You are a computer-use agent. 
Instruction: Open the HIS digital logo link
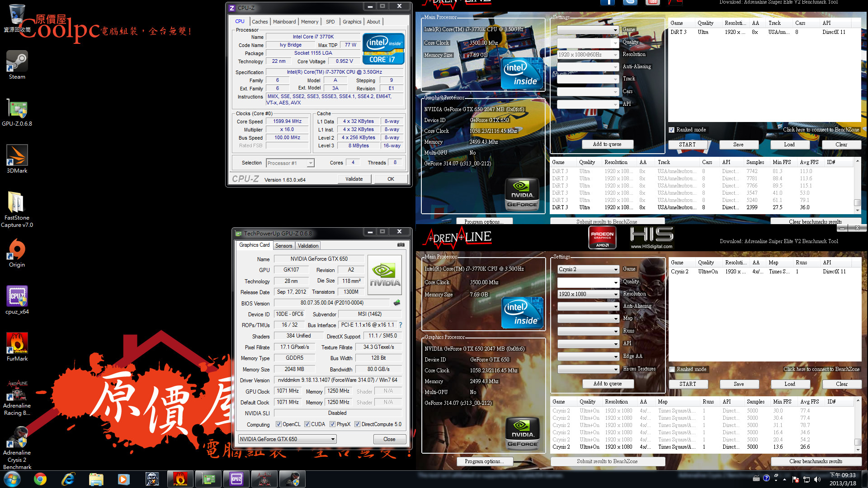651,238
